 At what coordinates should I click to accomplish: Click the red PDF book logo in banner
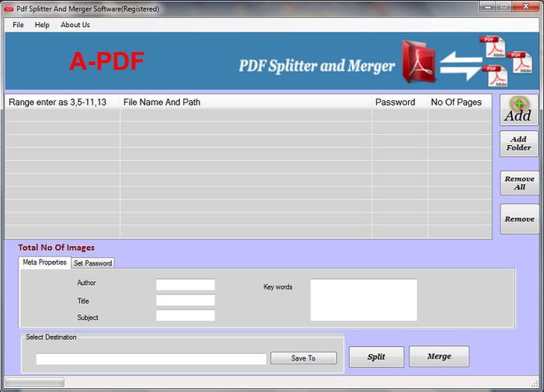click(418, 61)
